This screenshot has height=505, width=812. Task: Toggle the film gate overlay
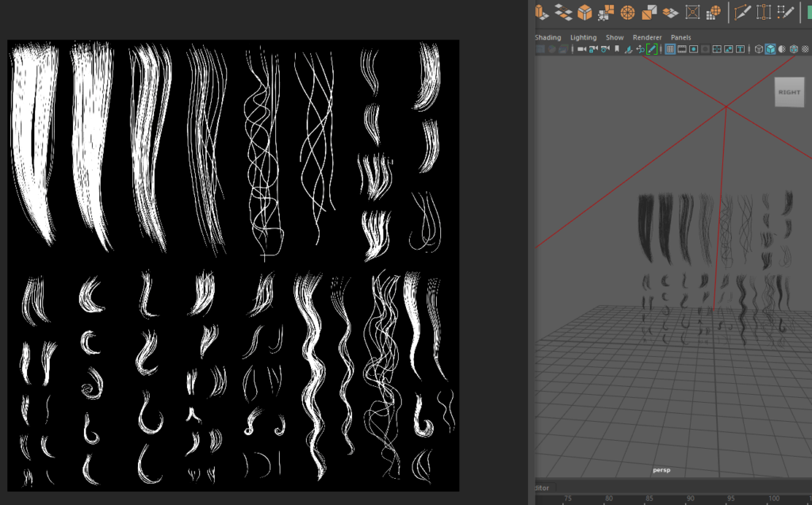pos(681,49)
